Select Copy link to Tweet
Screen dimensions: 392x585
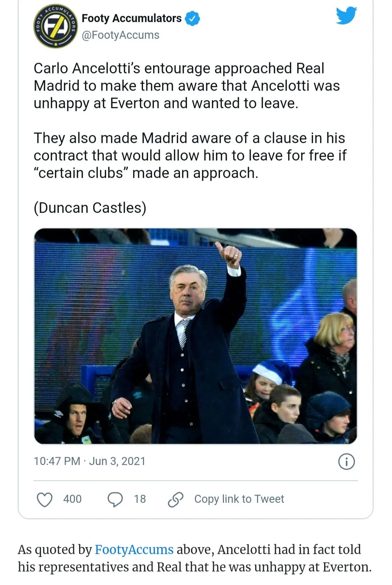(239, 499)
